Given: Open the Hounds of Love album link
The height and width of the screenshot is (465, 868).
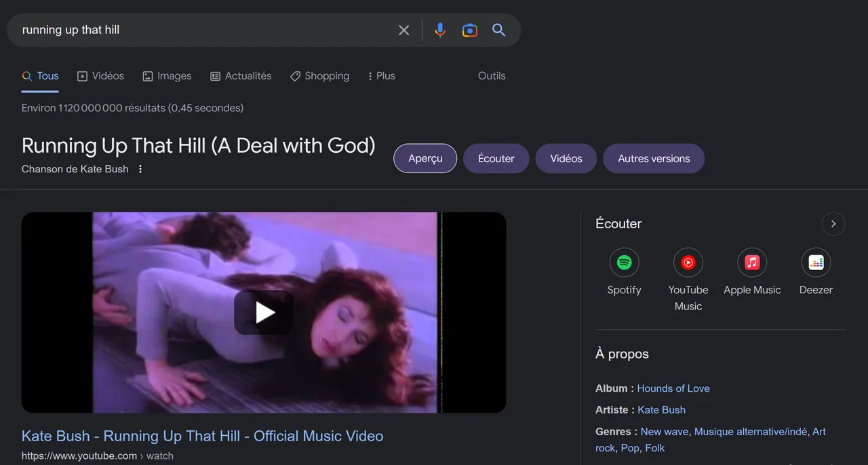Looking at the screenshot, I should (x=673, y=388).
